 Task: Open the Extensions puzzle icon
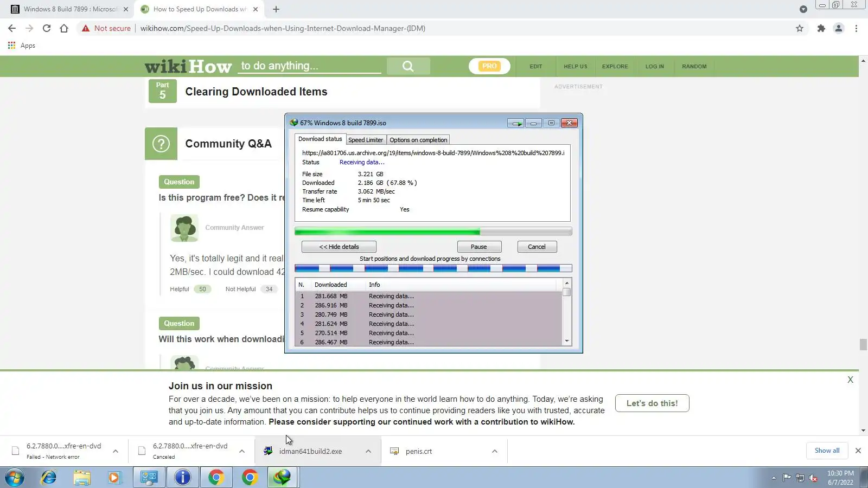pos(821,28)
